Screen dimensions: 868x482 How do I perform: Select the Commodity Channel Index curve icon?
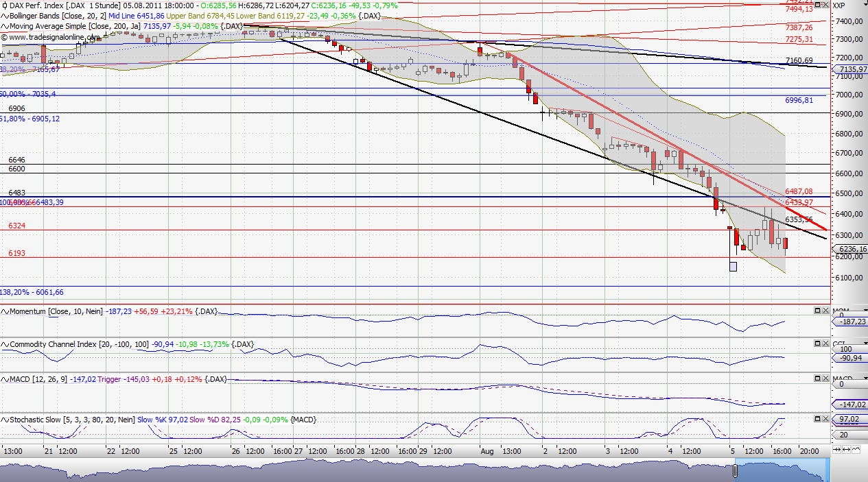pos(4,344)
